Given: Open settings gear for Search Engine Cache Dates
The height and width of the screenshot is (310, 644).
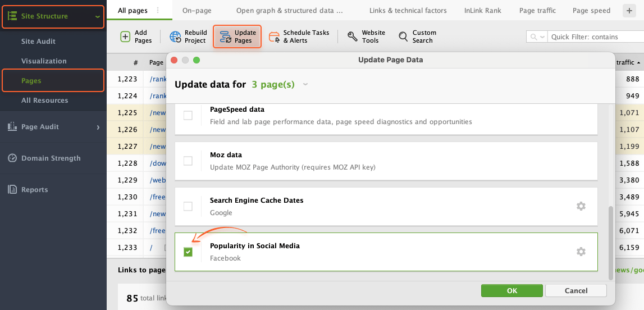Looking at the screenshot, I should click(581, 206).
